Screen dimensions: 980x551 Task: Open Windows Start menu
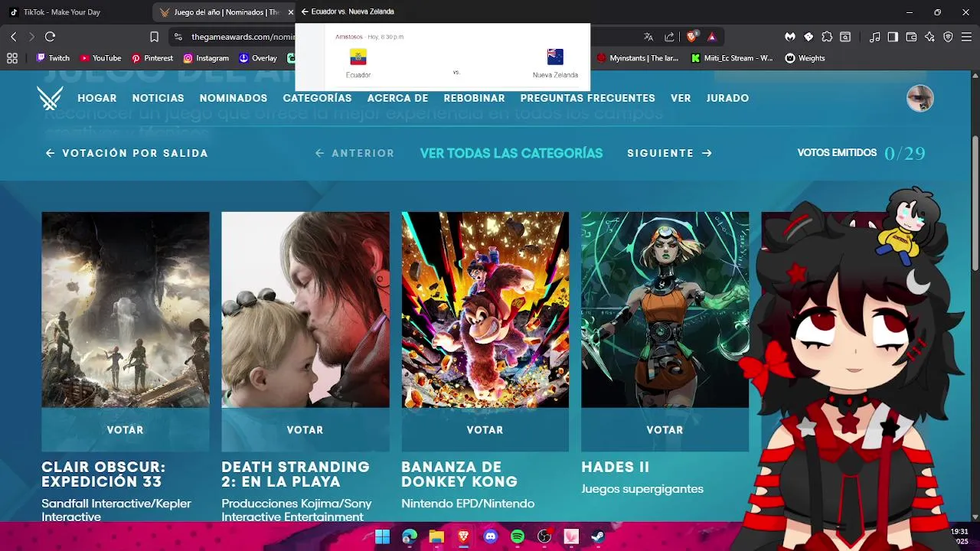382,536
